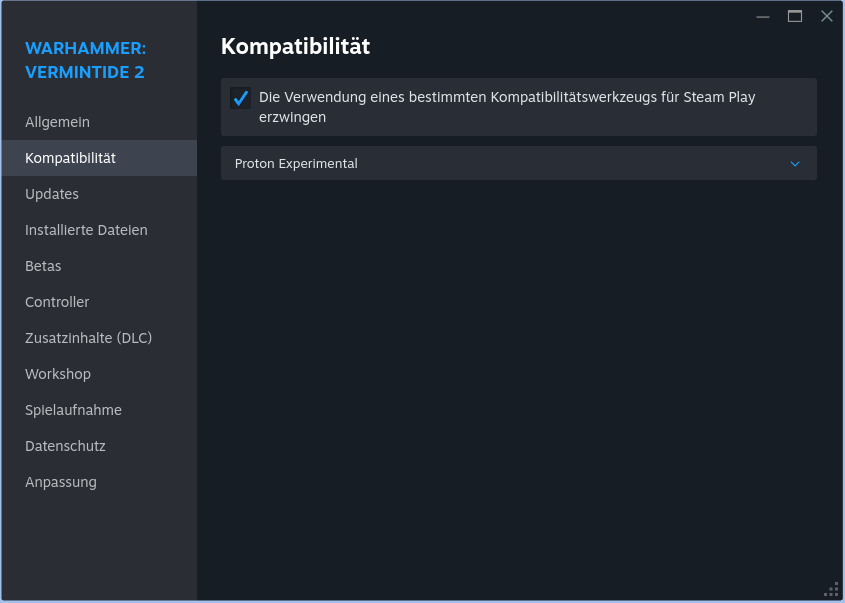Close the game properties dialog
Screen dimensions: 845x603
[827, 16]
